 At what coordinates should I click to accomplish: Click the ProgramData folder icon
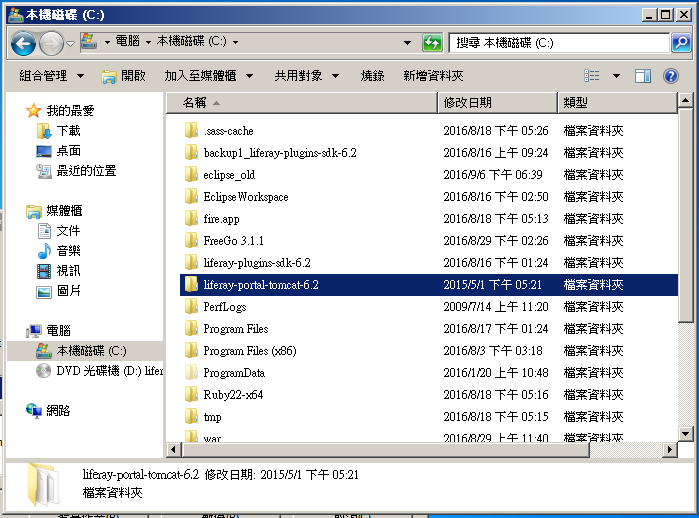(191, 372)
